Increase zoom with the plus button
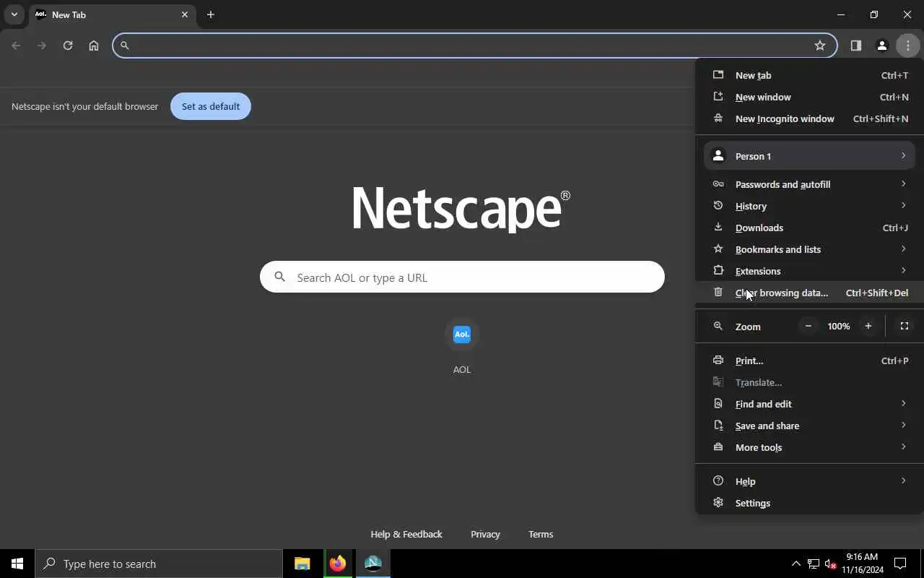 pyautogui.click(x=868, y=327)
